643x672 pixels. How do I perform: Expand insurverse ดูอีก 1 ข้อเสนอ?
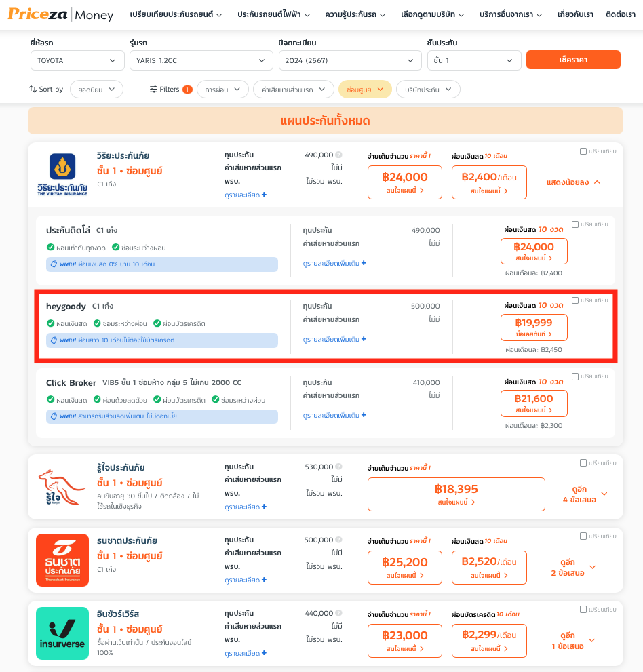[x=573, y=641]
